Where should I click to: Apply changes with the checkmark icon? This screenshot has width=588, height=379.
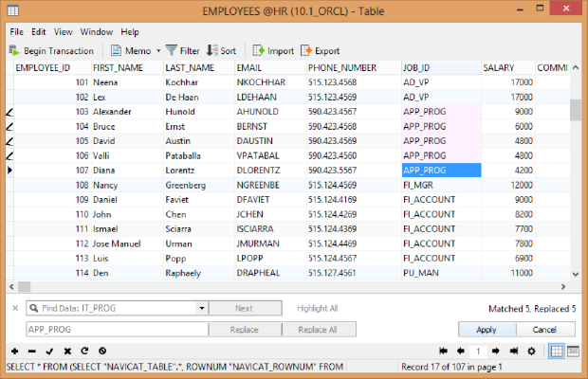tap(49, 351)
